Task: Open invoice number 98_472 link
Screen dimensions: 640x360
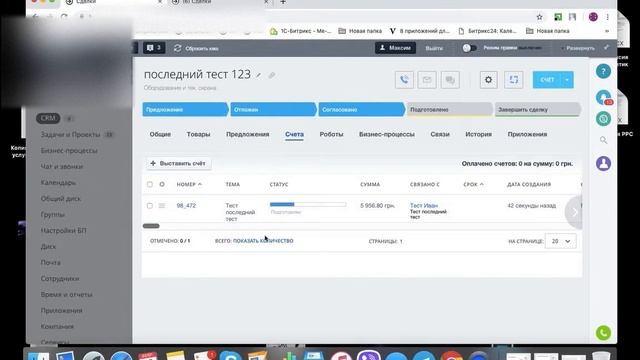Action: [186, 206]
